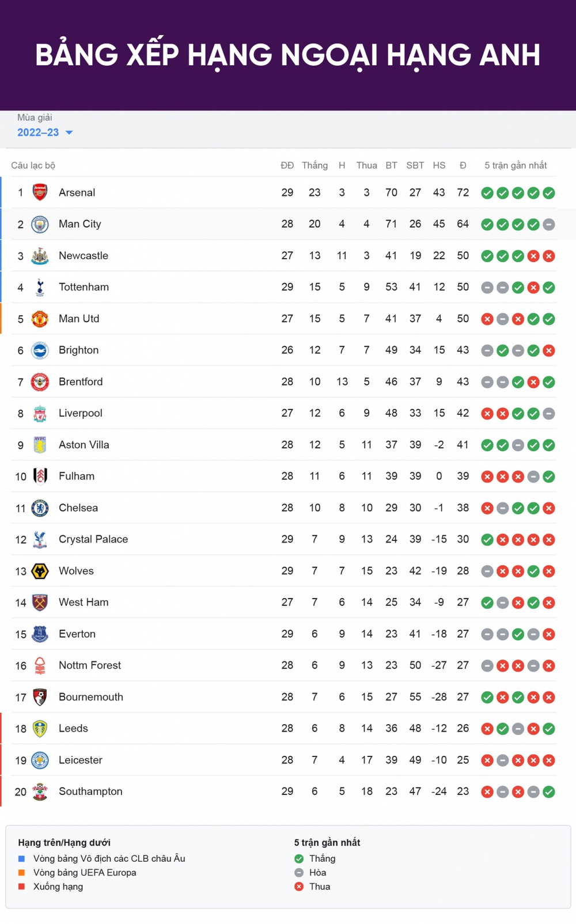The width and height of the screenshot is (576, 924).
Task: Click the Man City club crest
Action: [x=40, y=224]
